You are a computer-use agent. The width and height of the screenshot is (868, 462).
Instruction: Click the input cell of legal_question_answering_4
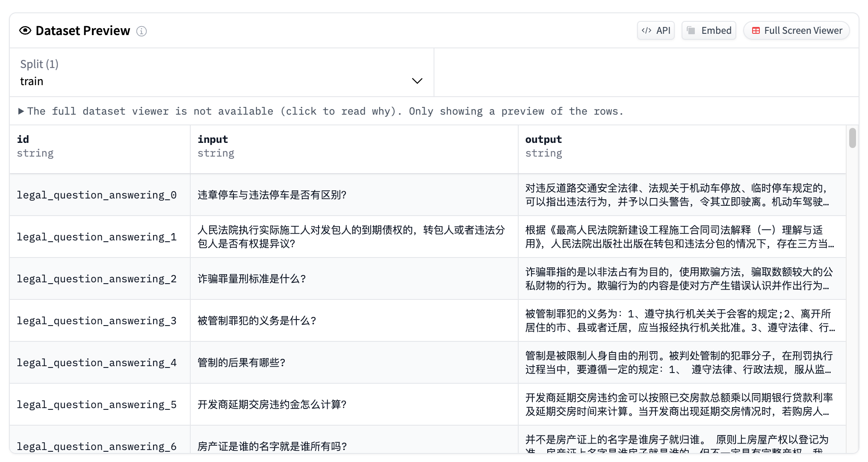tap(242, 363)
